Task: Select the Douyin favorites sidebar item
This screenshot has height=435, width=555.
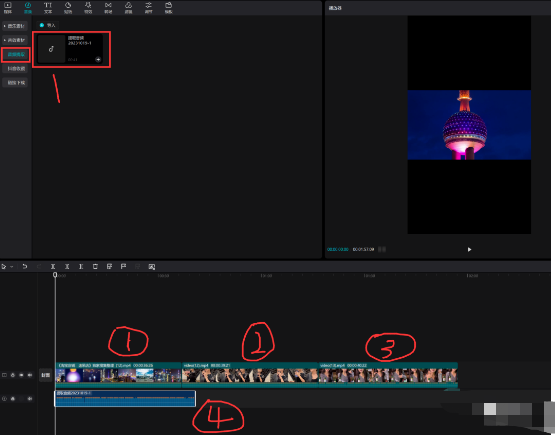Action: pos(15,68)
